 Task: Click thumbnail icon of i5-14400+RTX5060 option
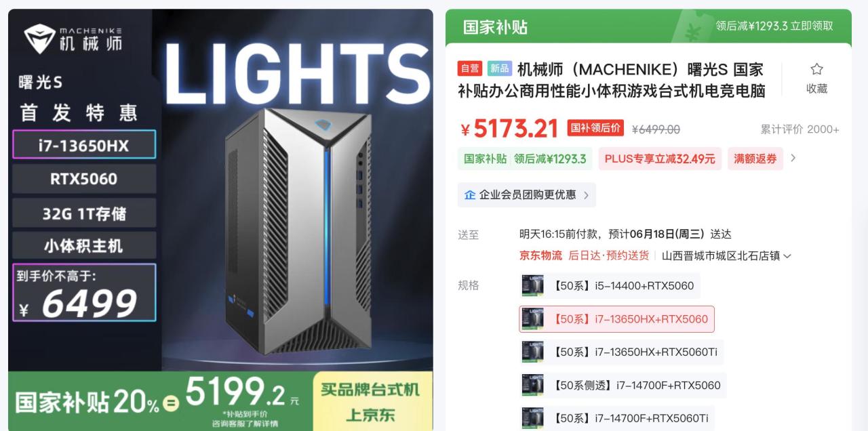[x=533, y=285]
